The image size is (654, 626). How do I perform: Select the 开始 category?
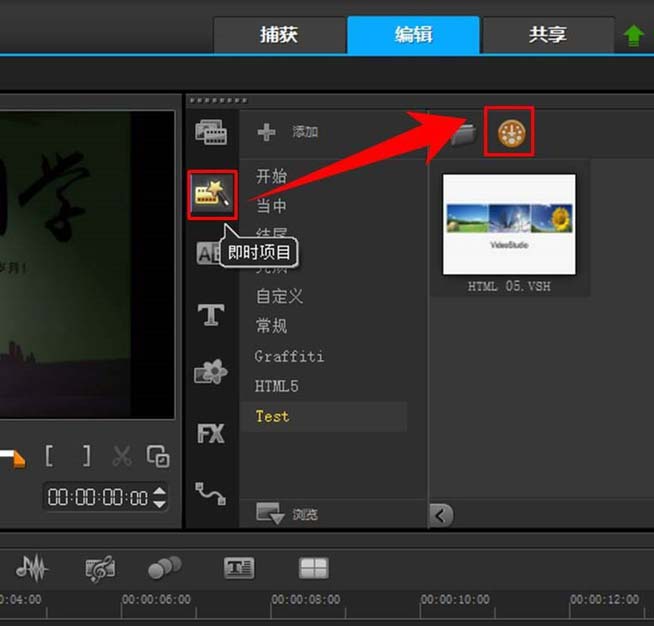tap(271, 176)
